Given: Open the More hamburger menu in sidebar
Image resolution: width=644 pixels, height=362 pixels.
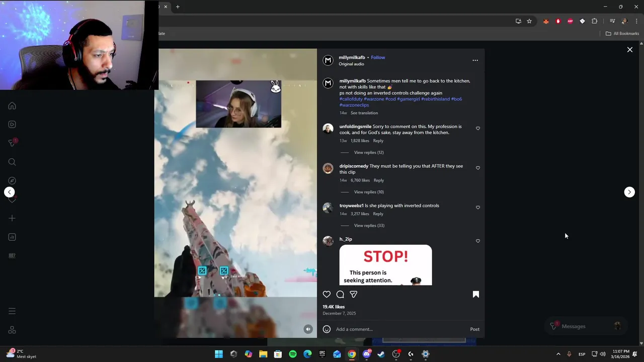Looking at the screenshot, I should 12,311.
